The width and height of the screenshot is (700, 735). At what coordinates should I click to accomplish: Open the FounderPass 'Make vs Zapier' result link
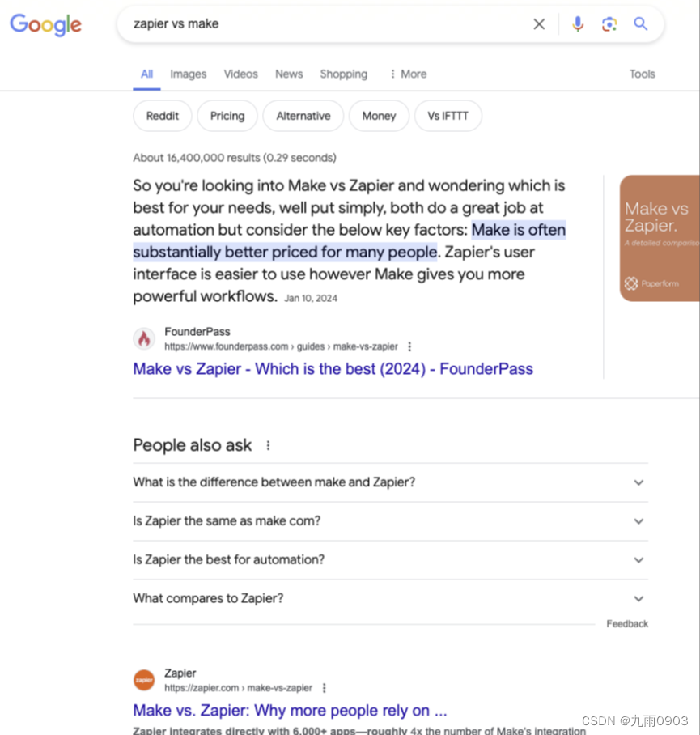pos(333,369)
